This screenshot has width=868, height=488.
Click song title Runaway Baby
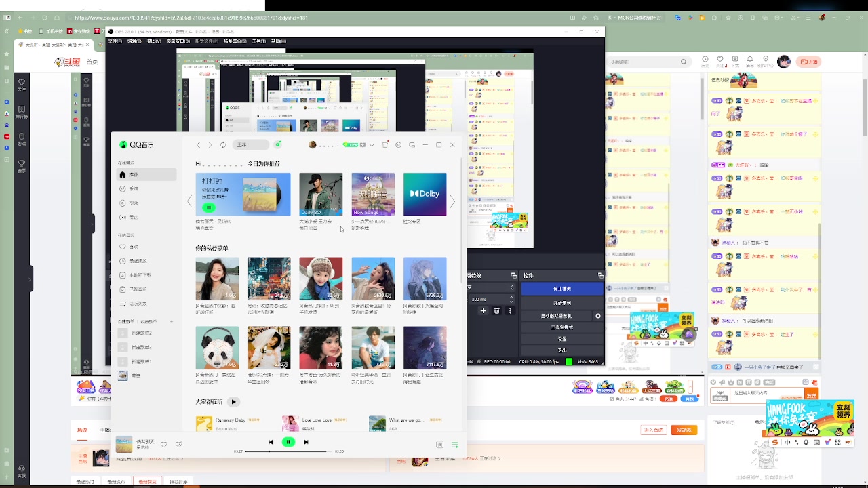point(231,420)
